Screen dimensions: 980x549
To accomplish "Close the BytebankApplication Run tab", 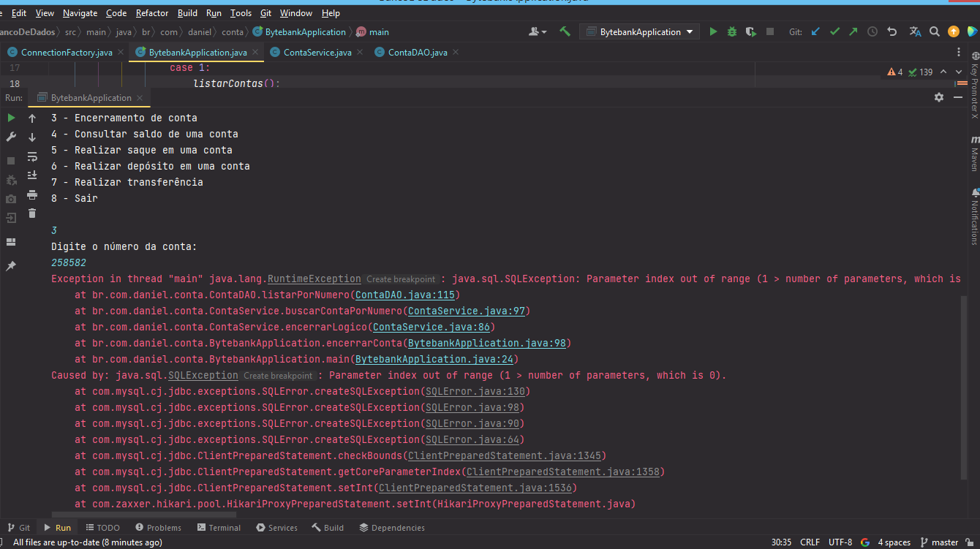I will click(140, 98).
